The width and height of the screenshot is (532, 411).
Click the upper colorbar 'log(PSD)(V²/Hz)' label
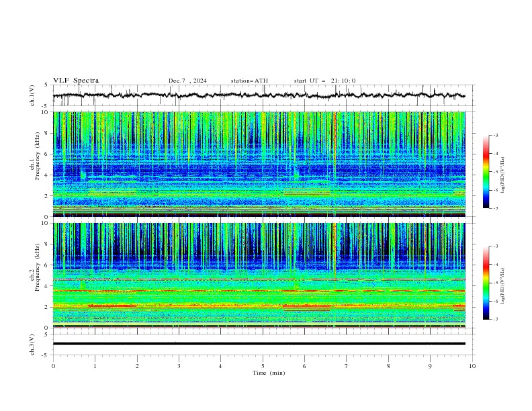pyautogui.click(x=502, y=175)
